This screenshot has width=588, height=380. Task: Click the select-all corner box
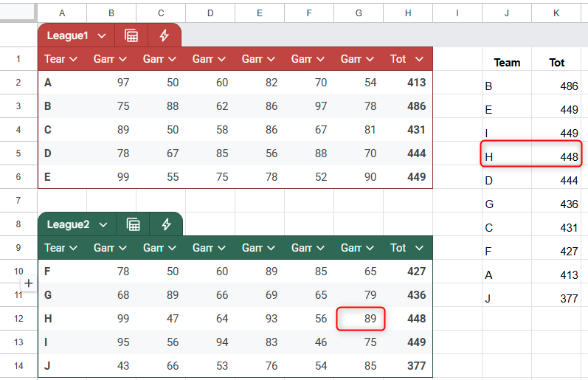(x=18, y=13)
